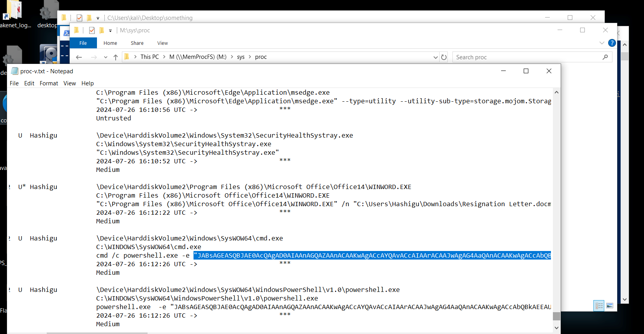
Task: Open customize dropdown in 'something' window title bar
Action: pyautogui.click(x=98, y=18)
